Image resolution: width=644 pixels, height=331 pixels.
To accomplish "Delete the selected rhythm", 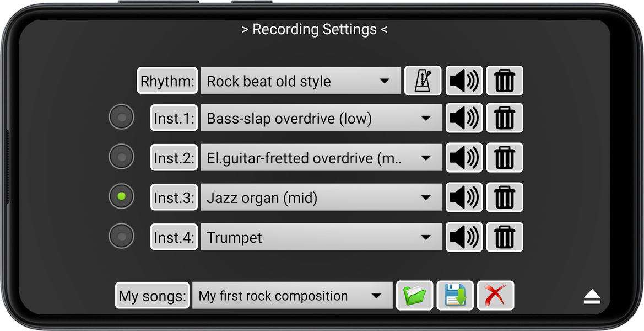I will pyautogui.click(x=505, y=81).
